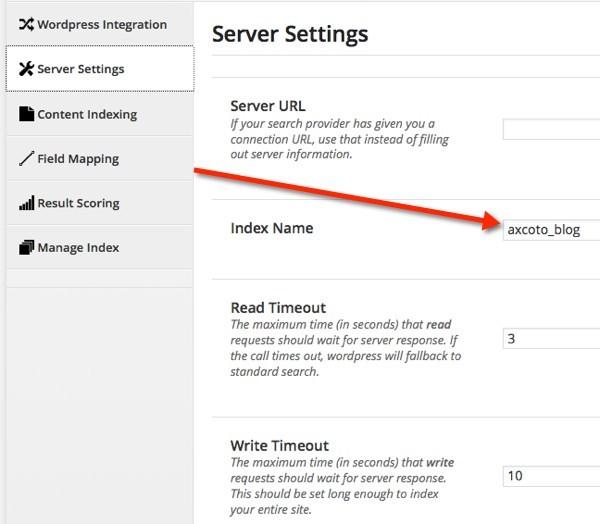Viewport: 600px width, 524px height.
Task: Open the Wordpress Integration tab
Action: point(99,24)
